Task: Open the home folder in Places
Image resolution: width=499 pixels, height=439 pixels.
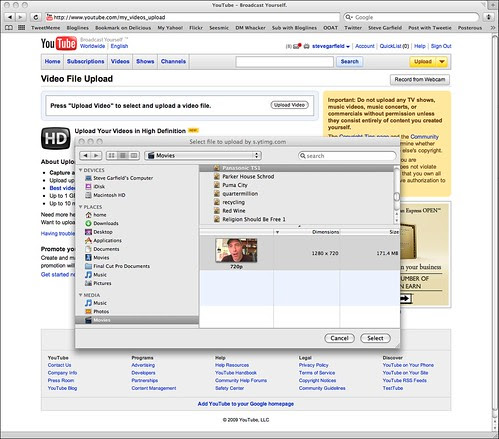Action: (x=96, y=215)
